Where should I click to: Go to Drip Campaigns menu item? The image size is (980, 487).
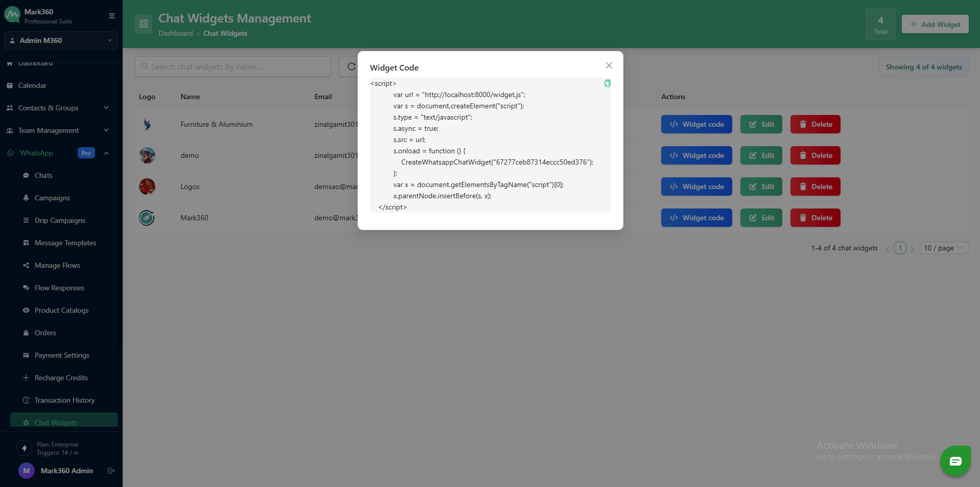60,220
